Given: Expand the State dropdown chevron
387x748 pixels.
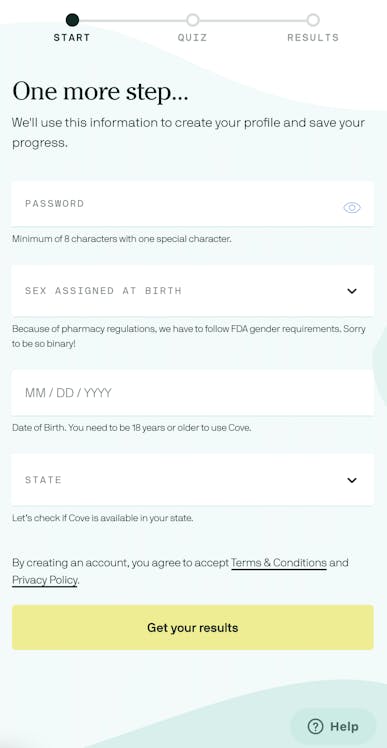Looking at the screenshot, I should pyautogui.click(x=352, y=480).
